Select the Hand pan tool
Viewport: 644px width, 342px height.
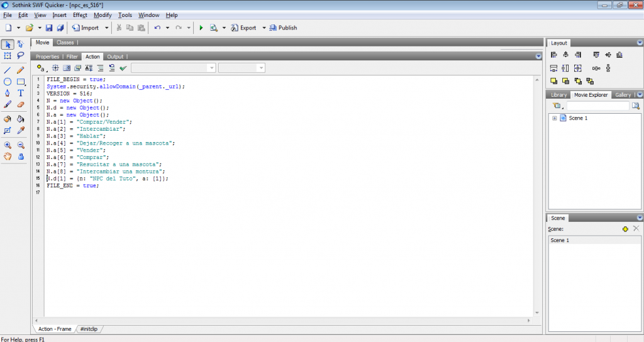coord(8,157)
